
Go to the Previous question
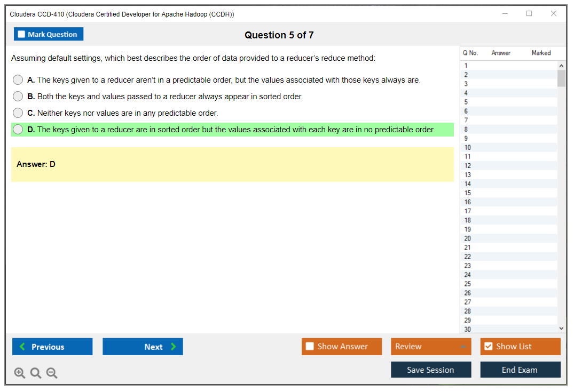[52, 347]
